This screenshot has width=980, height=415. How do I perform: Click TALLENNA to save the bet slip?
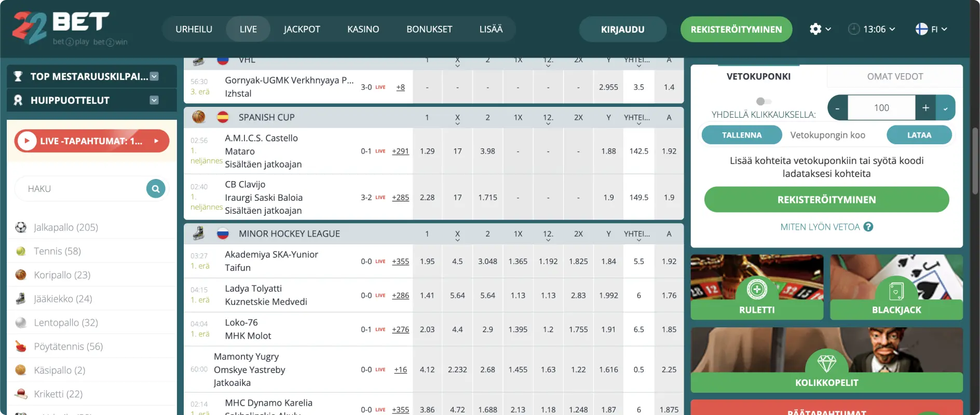coord(742,135)
